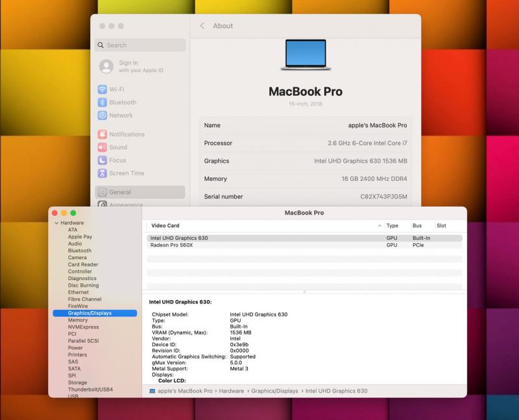Open the Focus settings pane
519x420 pixels.
point(140,160)
